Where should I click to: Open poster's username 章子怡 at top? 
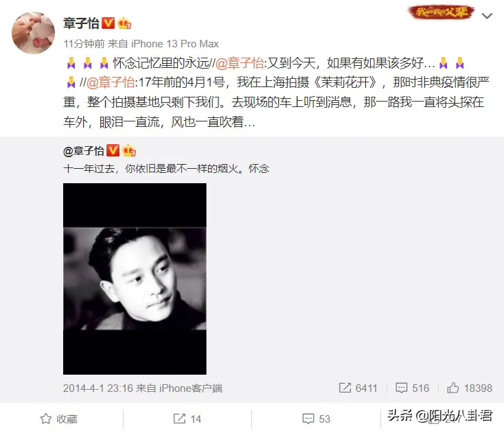[x=81, y=23]
